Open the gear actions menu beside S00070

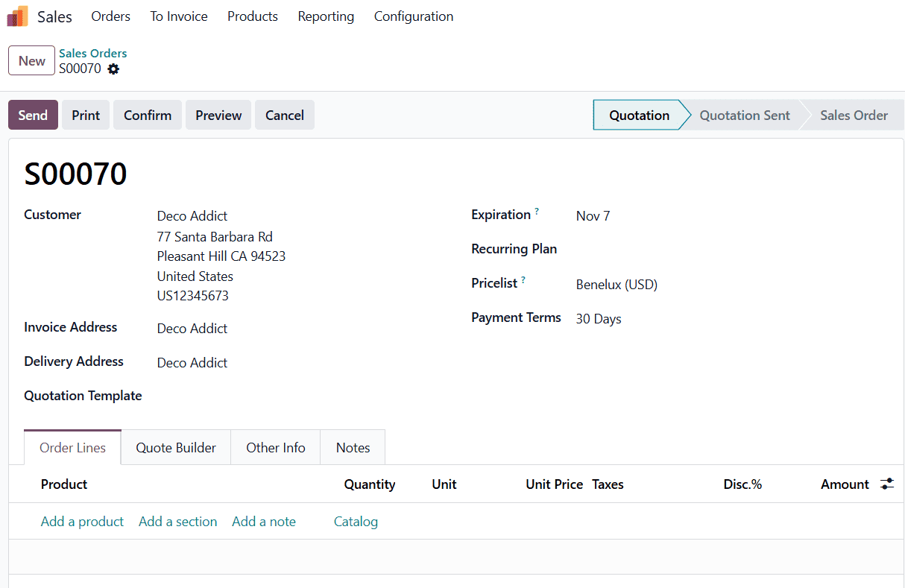click(x=113, y=69)
